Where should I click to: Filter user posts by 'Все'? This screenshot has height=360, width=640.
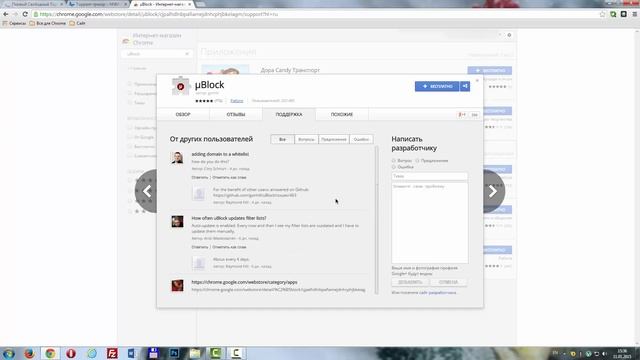[282, 139]
